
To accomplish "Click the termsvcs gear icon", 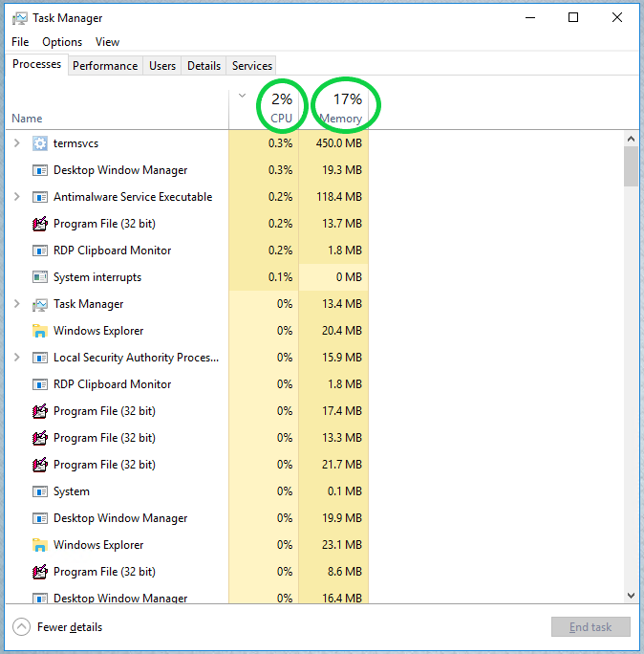I will pyautogui.click(x=40, y=143).
